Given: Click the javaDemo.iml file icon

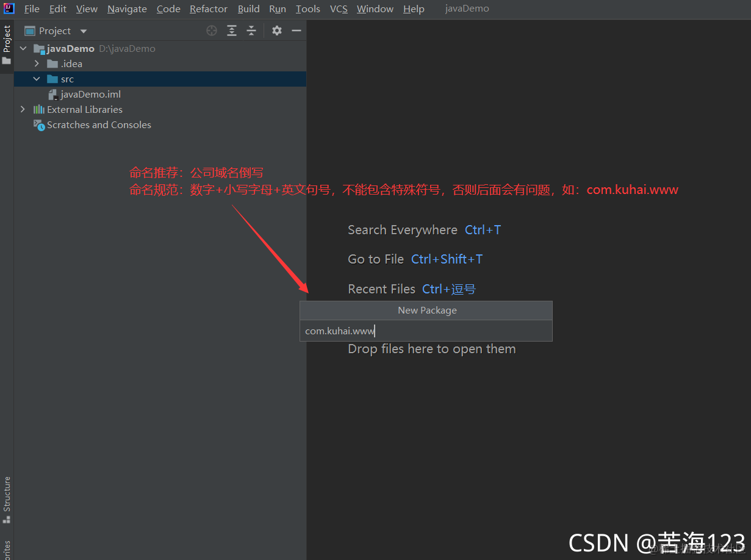Looking at the screenshot, I should coord(53,95).
